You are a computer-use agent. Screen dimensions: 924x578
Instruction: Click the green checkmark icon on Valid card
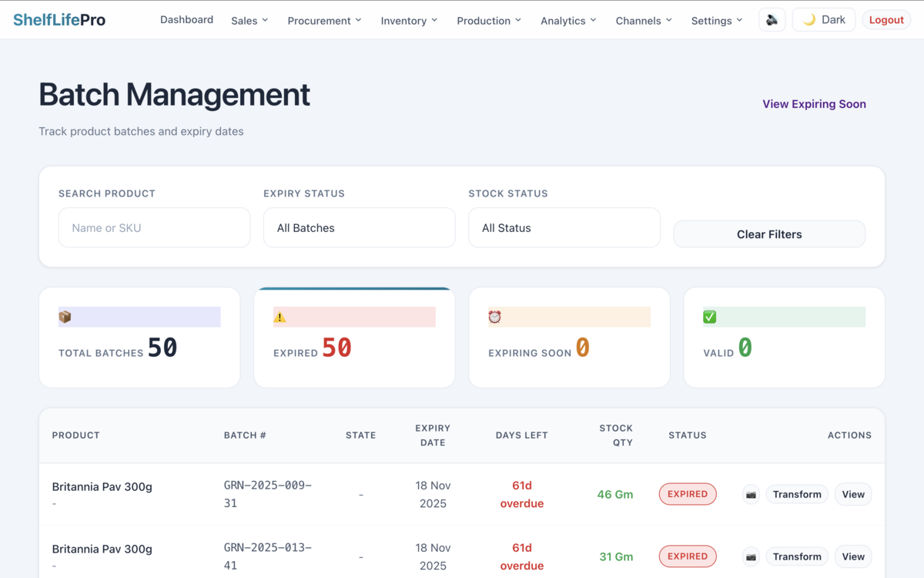point(709,316)
